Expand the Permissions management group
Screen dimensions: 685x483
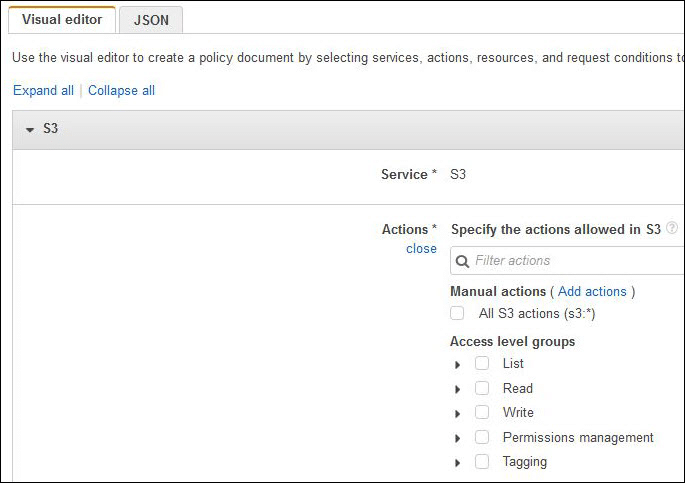pyautogui.click(x=457, y=438)
